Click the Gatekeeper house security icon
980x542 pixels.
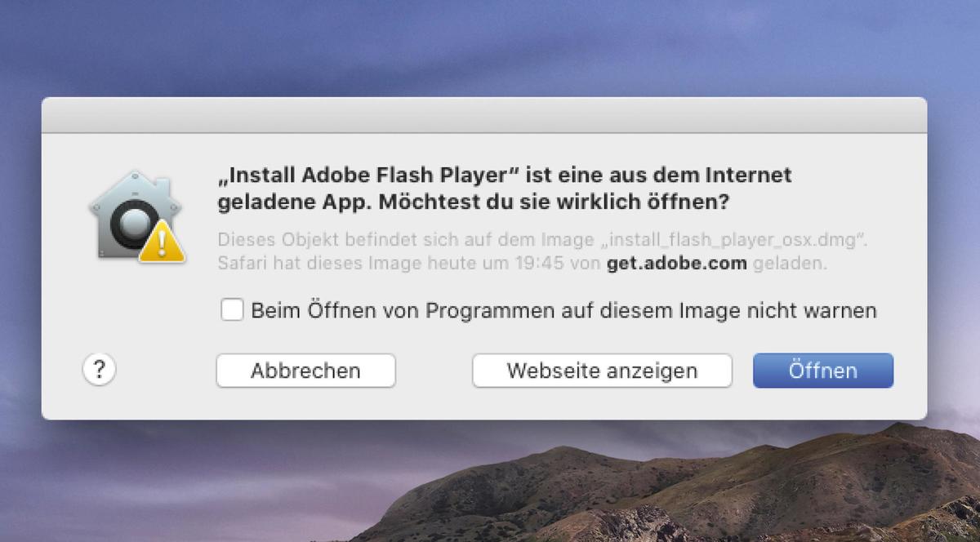(x=135, y=215)
